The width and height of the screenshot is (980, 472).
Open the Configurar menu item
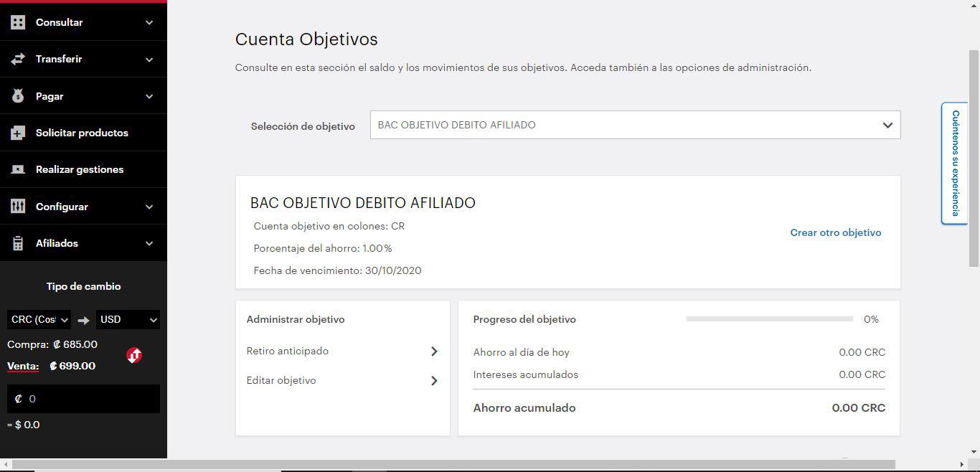pos(83,207)
